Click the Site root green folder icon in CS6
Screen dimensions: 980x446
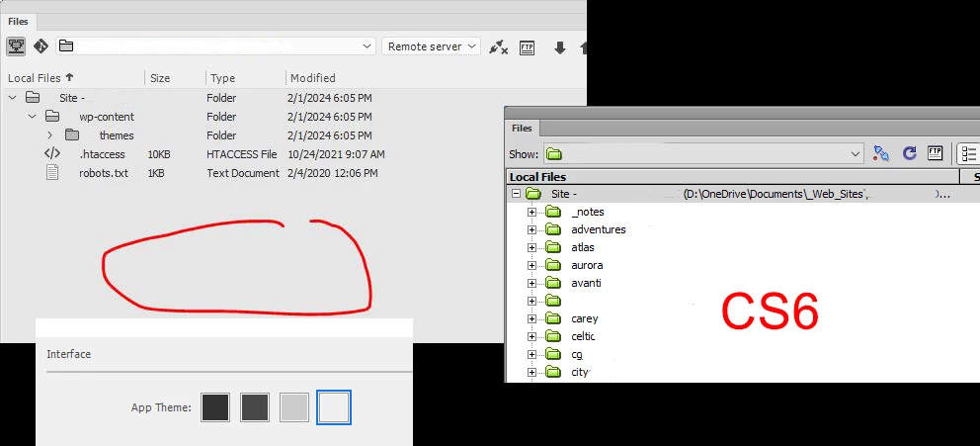click(x=533, y=193)
